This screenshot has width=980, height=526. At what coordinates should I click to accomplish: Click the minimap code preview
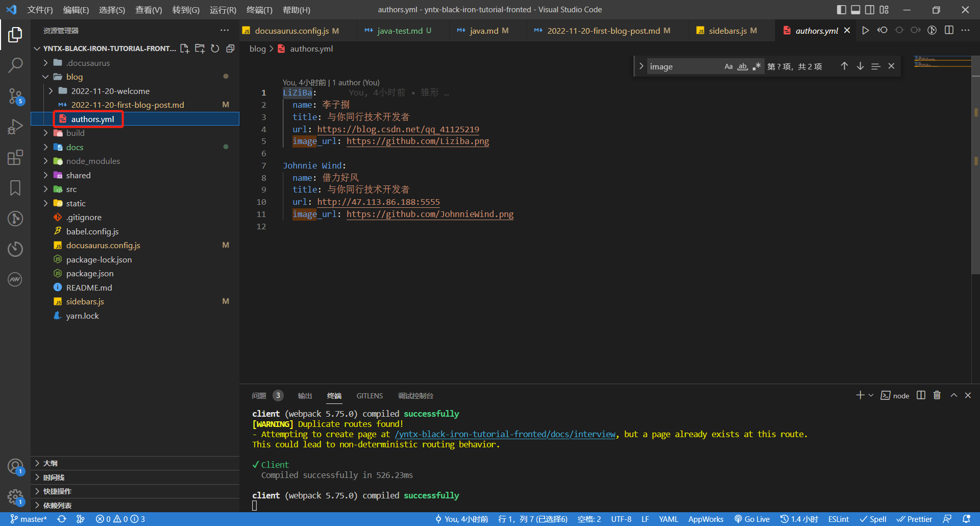point(942,62)
